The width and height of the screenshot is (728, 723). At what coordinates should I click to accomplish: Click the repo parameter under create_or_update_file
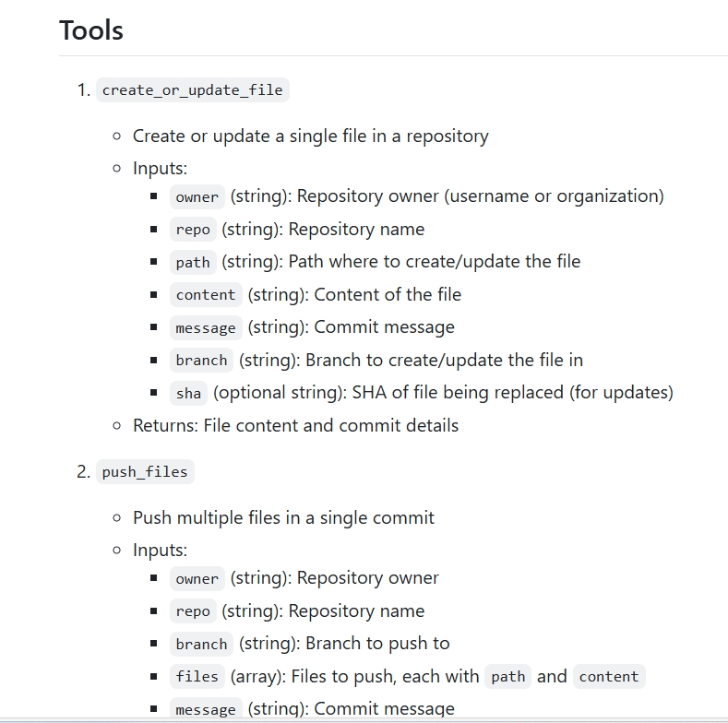coord(193,230)
